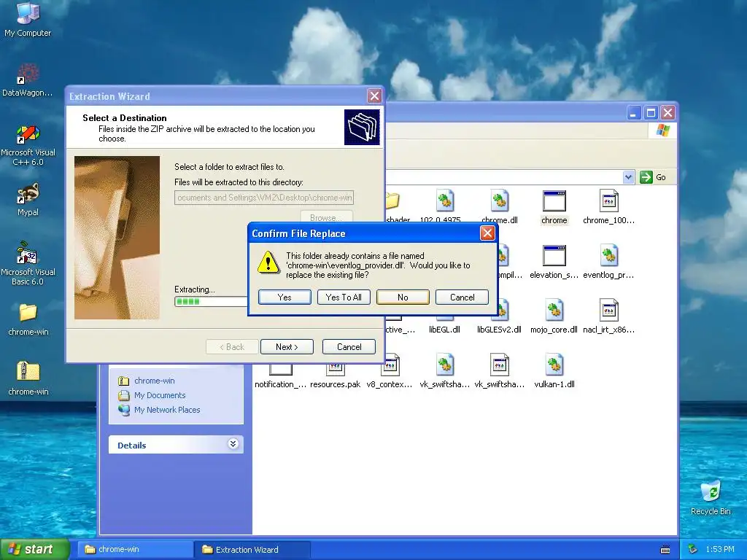This screenshot has width=747, height=560.
Task: Open chrome-win link in Other Places
Action: click(x=155, y=381)
